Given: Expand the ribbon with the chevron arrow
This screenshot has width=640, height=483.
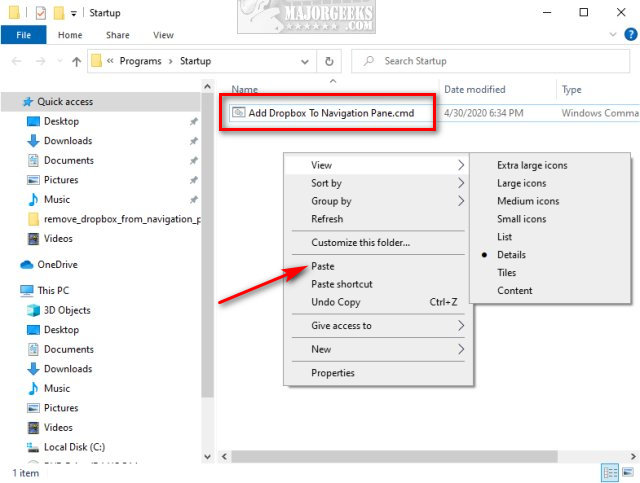Looking at the screenshot, I should pos(613,35).
